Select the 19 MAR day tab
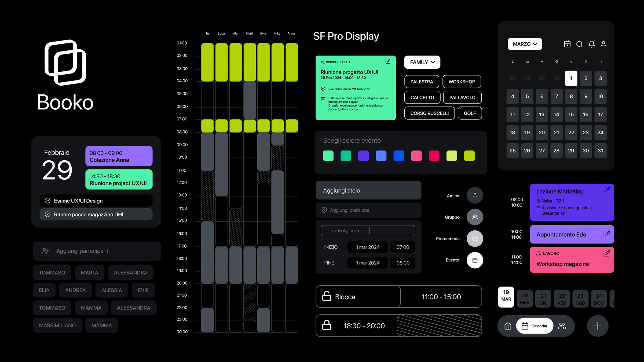This screenshot has height=362, width=644. 506,297
